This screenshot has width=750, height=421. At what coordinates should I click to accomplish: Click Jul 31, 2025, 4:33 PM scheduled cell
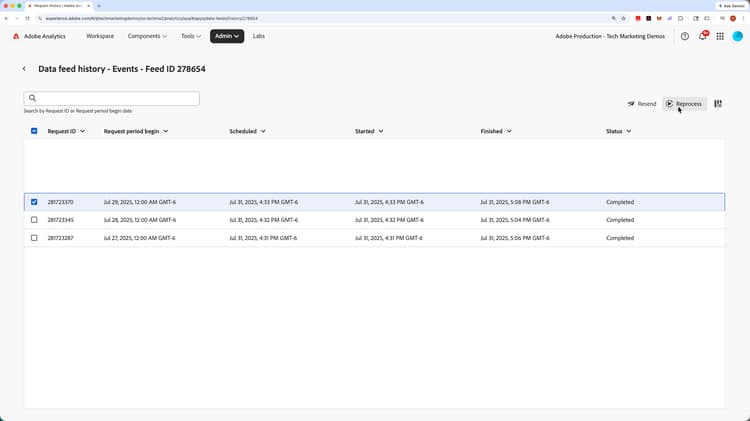tap(264, 202)
